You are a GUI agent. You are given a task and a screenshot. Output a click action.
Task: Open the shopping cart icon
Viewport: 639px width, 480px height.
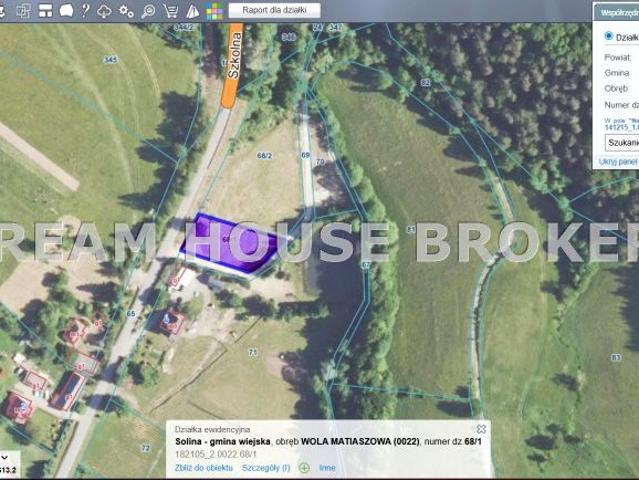(170, 11)
